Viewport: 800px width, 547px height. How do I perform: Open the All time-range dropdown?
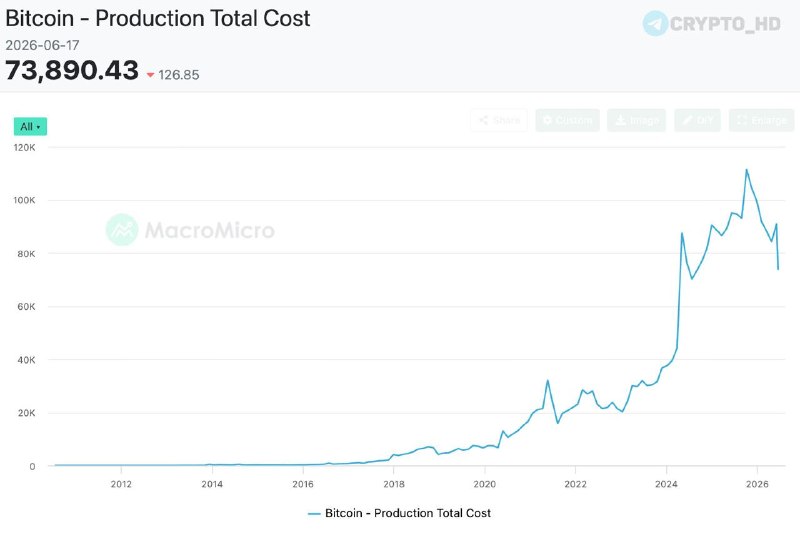30,127
